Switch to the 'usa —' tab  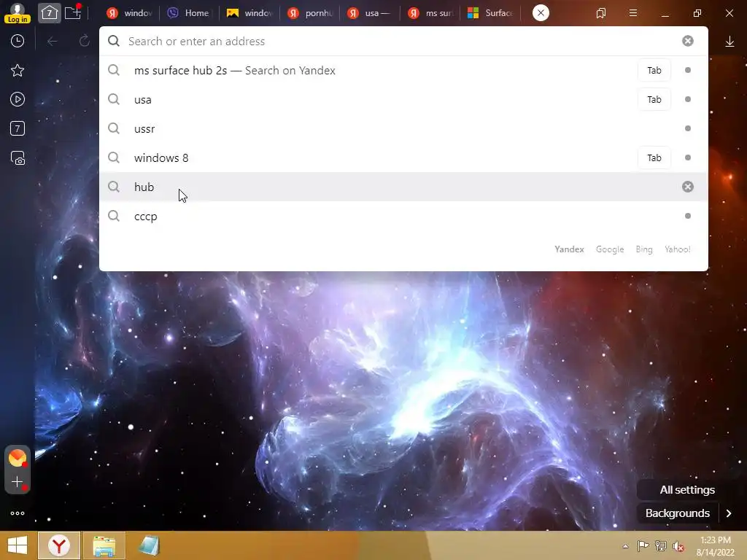(x=370, y=13)
